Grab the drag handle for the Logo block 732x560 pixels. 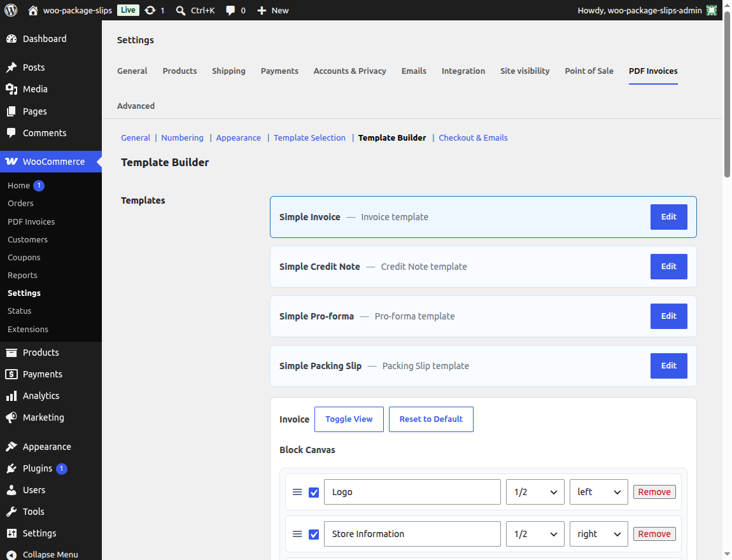coord(297,492)
